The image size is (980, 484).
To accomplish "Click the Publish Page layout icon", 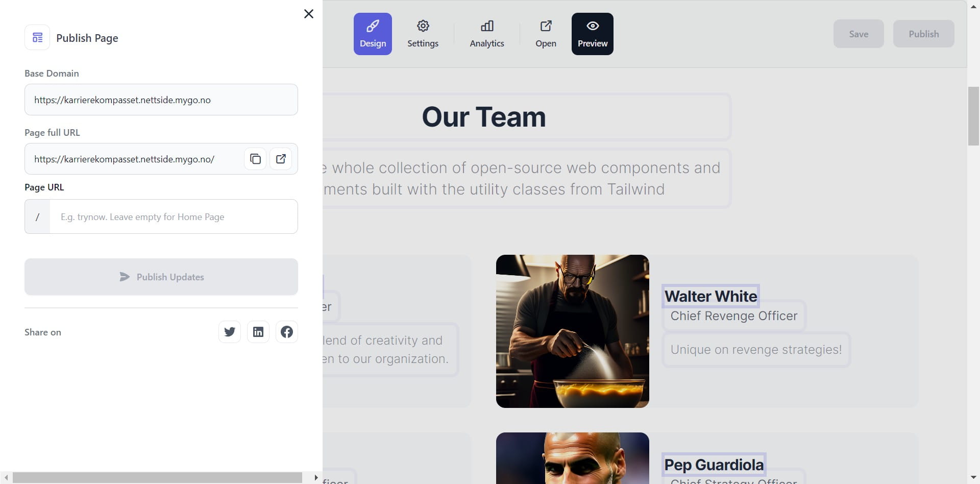I will (x=37, y=37).
